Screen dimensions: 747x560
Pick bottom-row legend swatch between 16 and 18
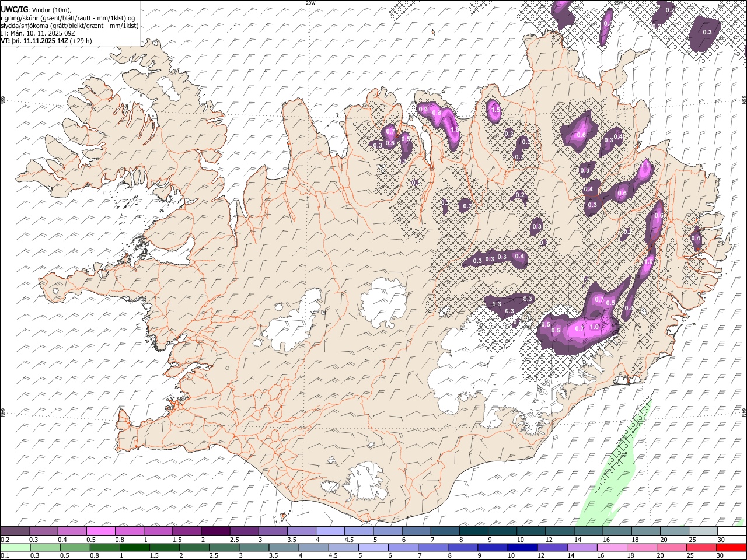[612, 548]
